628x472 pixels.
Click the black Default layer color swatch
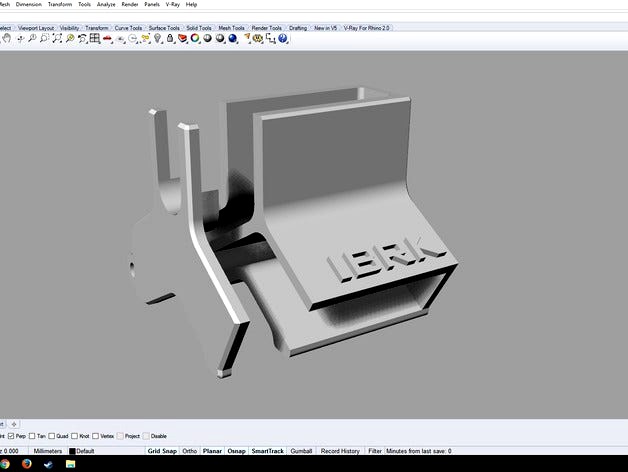(x=72, y=451)
